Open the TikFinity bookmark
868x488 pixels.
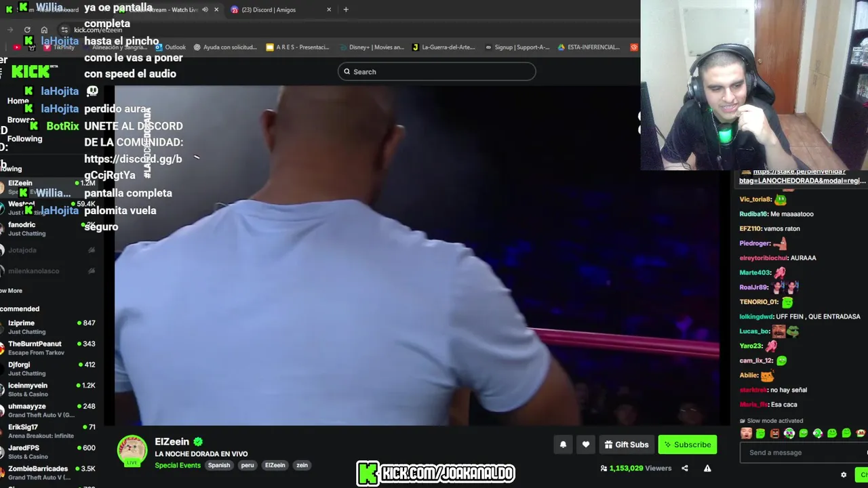[x=60, y=47]
